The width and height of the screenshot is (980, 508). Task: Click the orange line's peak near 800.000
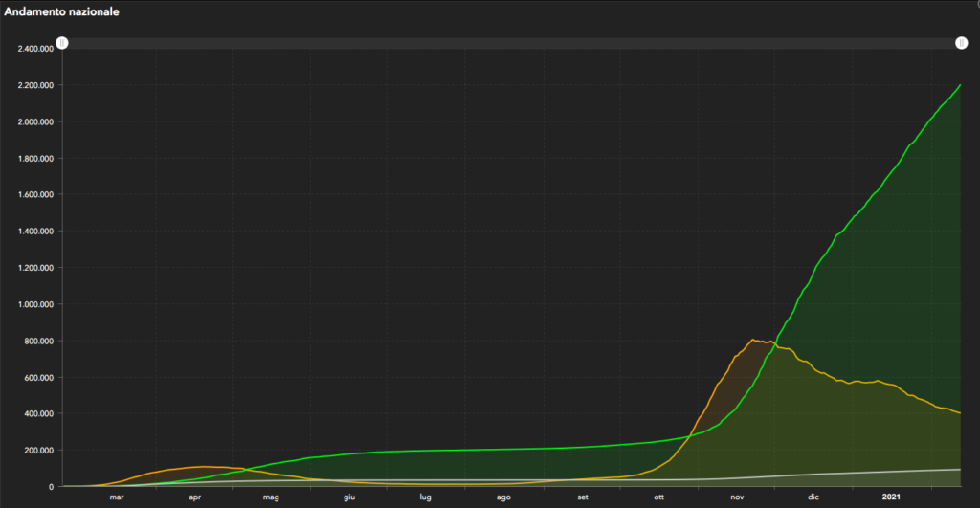pos(752,340)
